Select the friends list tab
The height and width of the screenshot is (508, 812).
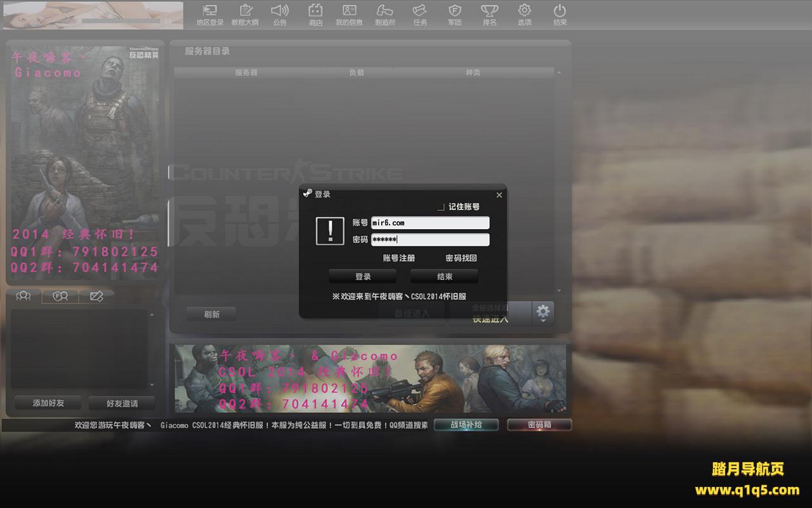[23, 296]
